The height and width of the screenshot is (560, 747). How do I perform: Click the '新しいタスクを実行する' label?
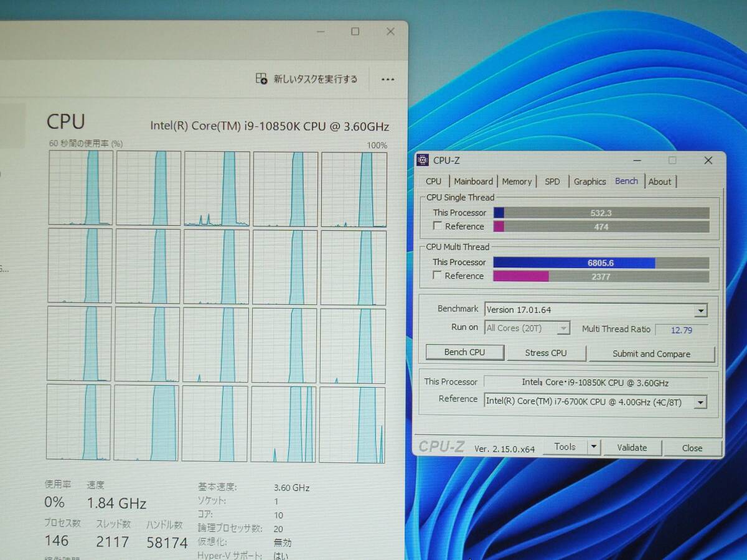tap(316, 79)
